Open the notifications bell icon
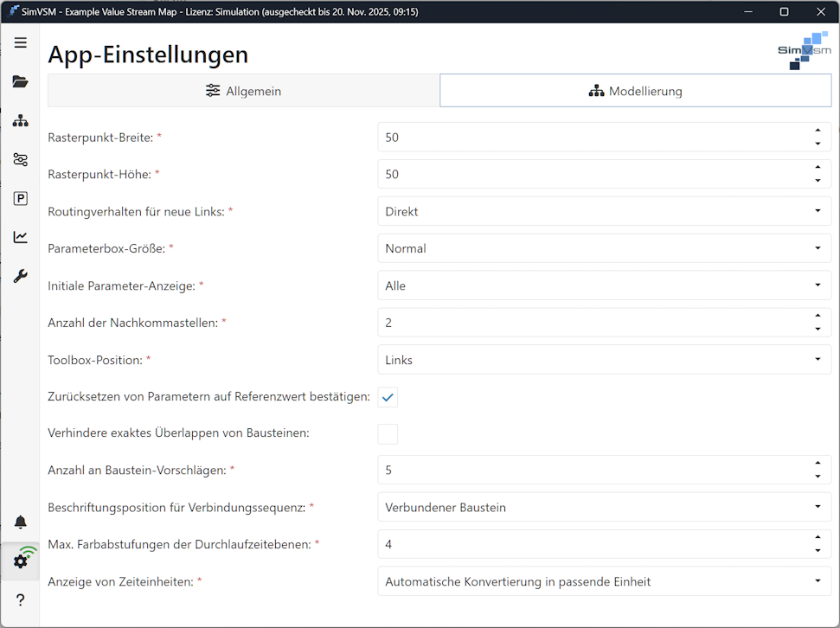 click(20, 522)
